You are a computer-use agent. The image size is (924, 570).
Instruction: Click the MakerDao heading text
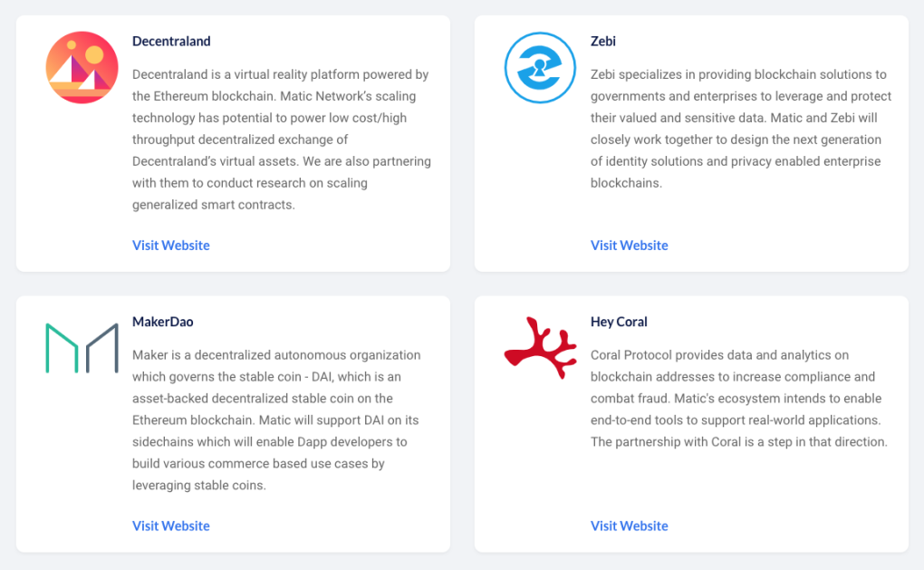coord(163,322)
